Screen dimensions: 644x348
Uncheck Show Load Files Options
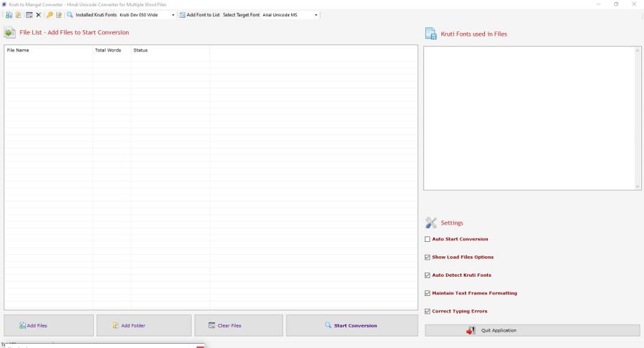coord(428,258)
